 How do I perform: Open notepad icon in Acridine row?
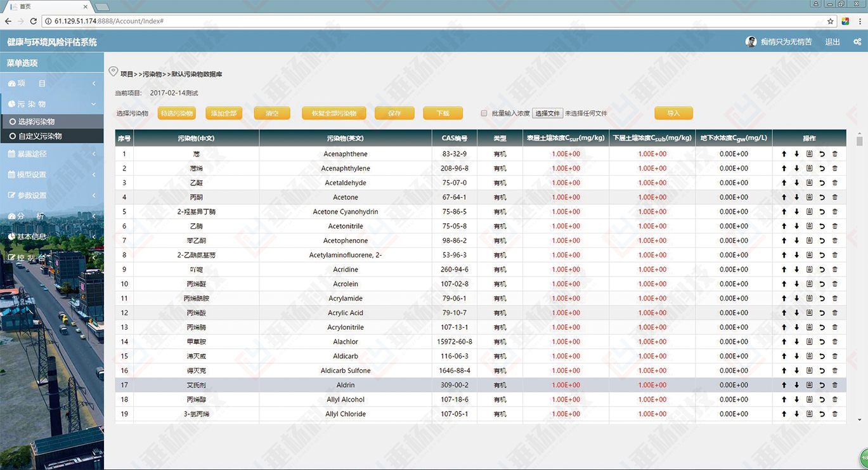tap(809, 270)
